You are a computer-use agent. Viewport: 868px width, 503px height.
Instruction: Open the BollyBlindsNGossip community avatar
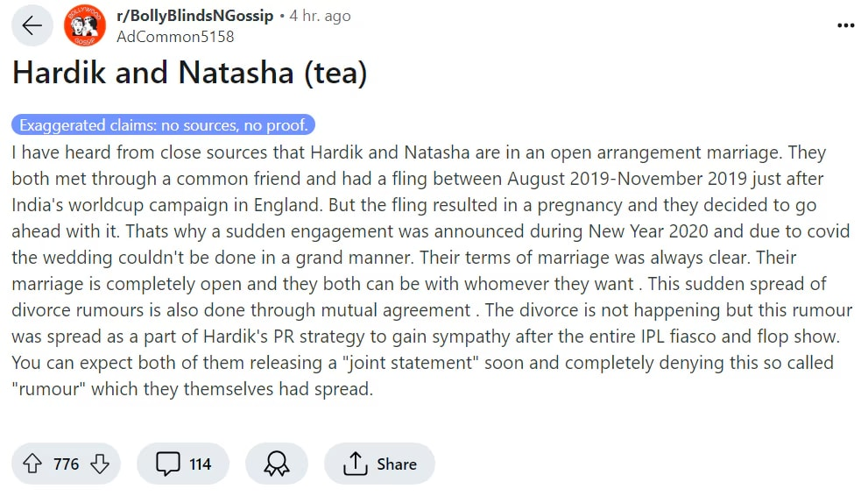click(x=85, y=26)
